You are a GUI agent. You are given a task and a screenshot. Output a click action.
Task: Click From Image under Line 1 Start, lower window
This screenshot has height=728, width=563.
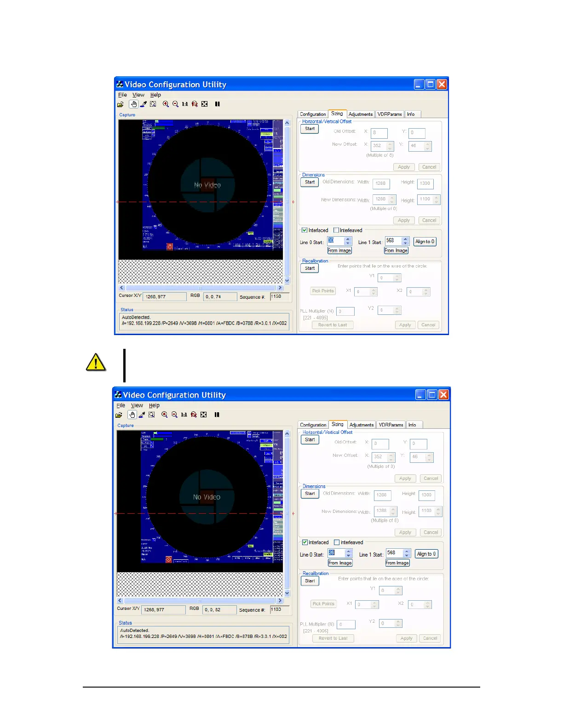pos(397,563)
